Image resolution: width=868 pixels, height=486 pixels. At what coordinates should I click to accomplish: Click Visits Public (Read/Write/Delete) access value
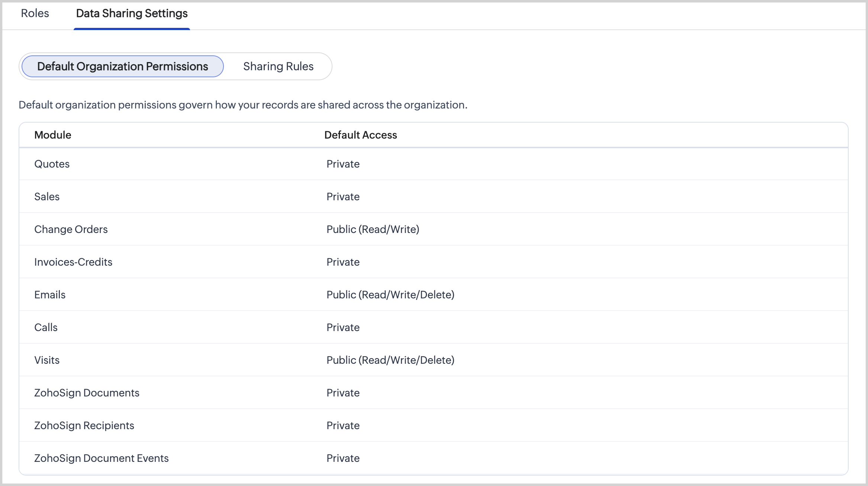[390, 360]
